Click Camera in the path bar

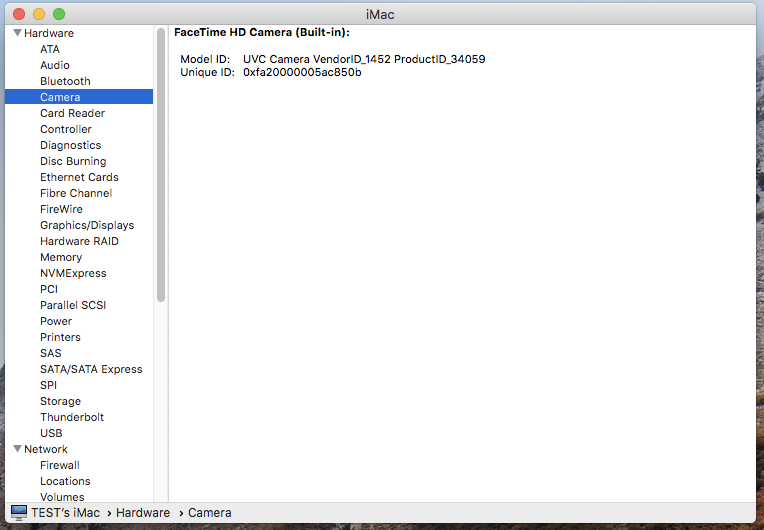click(x=210, y=513)
